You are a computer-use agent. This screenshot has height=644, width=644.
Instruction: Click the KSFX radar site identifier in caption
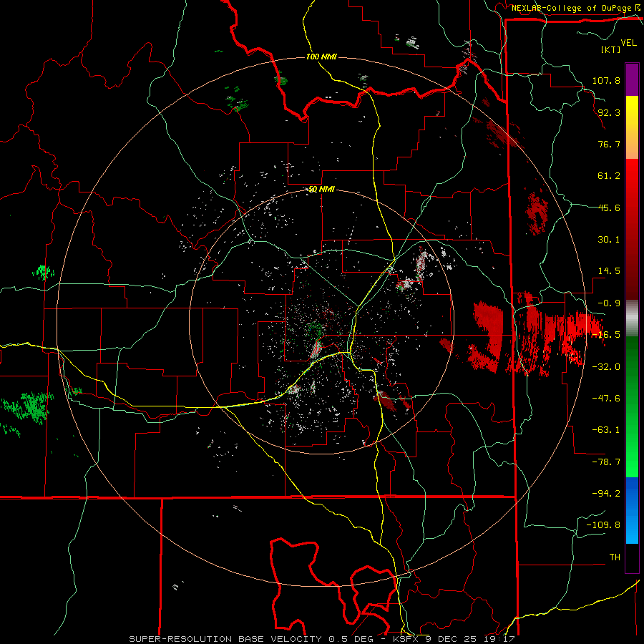406,639
